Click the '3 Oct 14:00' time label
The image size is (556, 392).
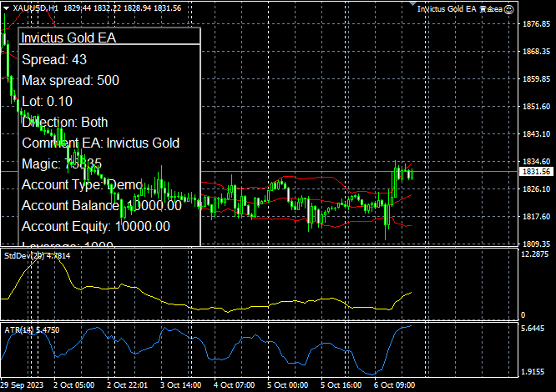coord(181,385)
